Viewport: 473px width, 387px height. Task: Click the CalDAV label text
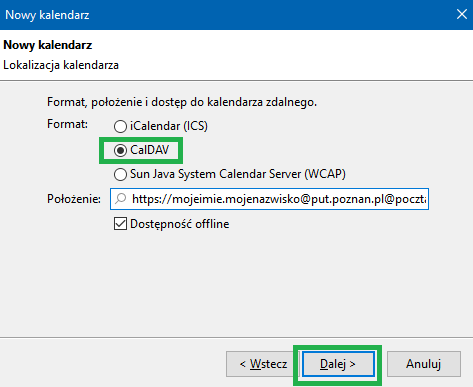coord(150,150)
